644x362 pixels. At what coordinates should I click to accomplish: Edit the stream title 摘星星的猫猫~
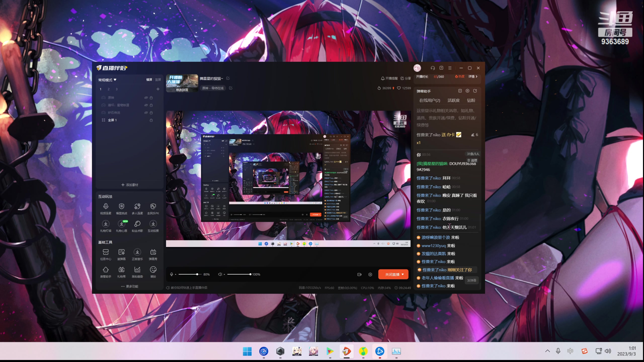tap(228, 78)
